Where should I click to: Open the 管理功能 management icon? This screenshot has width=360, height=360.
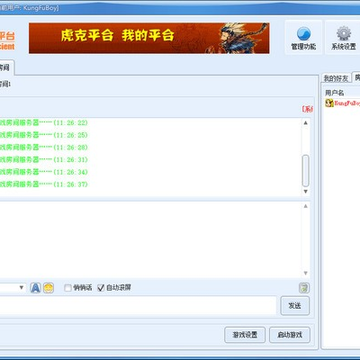tap(304, 37)
